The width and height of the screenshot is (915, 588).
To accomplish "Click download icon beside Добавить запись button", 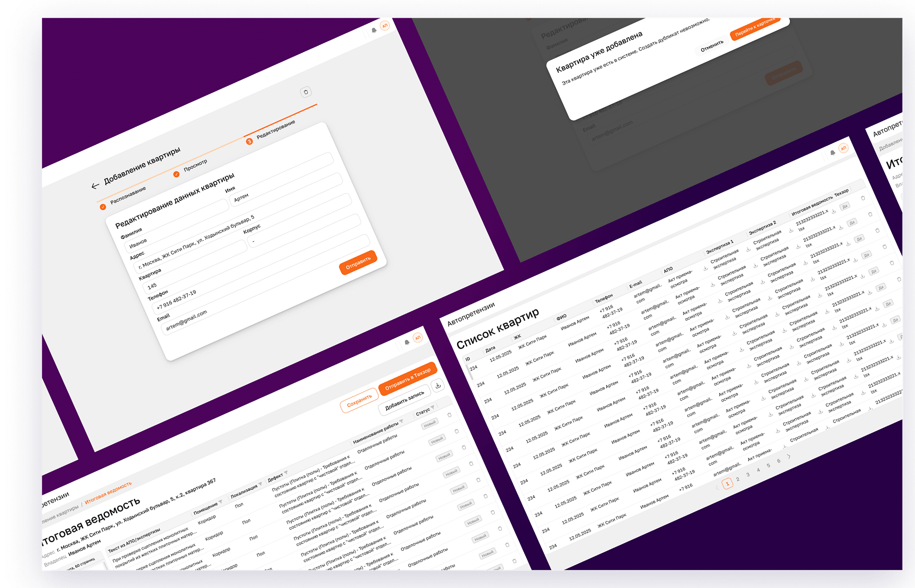I will pyautogui.click(x=438, y=385).
